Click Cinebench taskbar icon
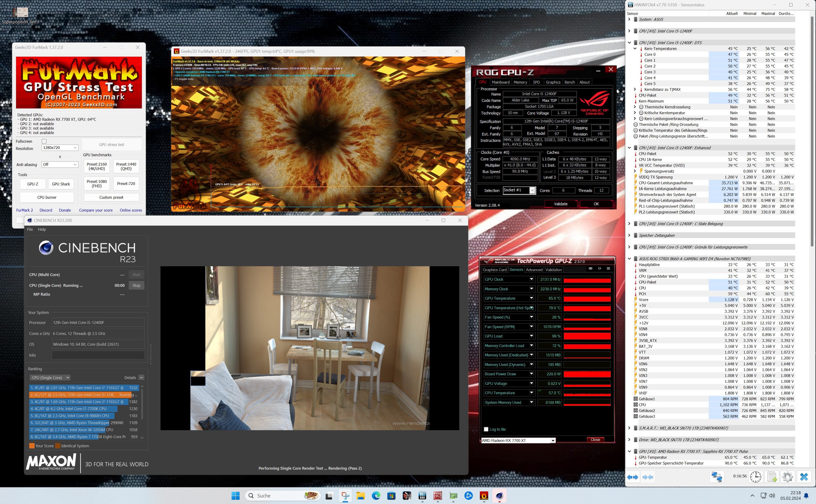 [499, 496]
